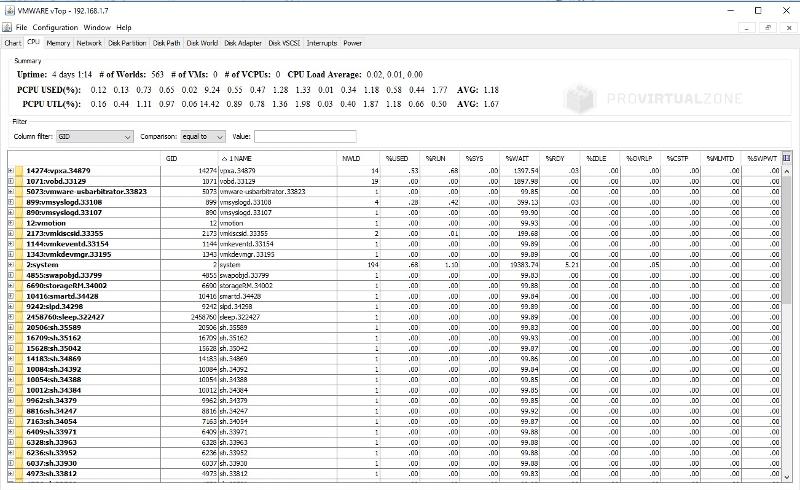Expand the 5073:vmware-usbarbitrator row
The width and height of the screenshot is (800, 490).
[x=10, y=191]
